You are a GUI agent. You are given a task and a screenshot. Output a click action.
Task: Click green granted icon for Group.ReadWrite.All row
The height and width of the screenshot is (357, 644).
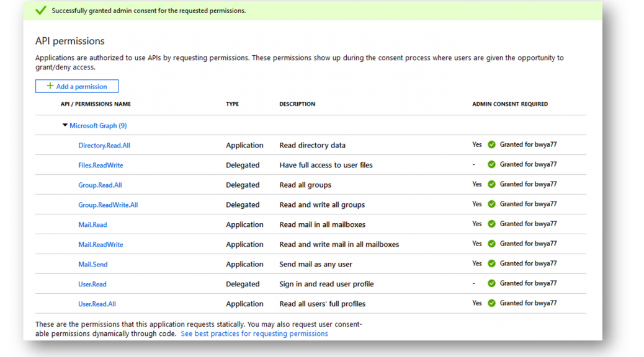pos(491,204)
